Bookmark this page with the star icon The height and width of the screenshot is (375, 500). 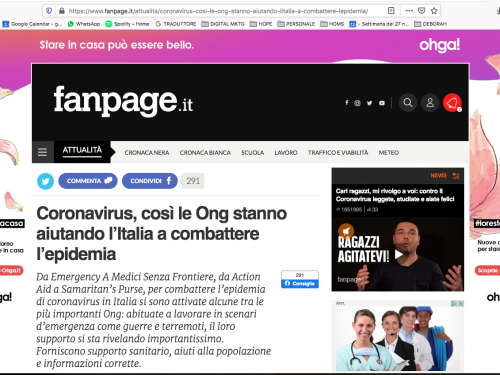tap(434, 11)
